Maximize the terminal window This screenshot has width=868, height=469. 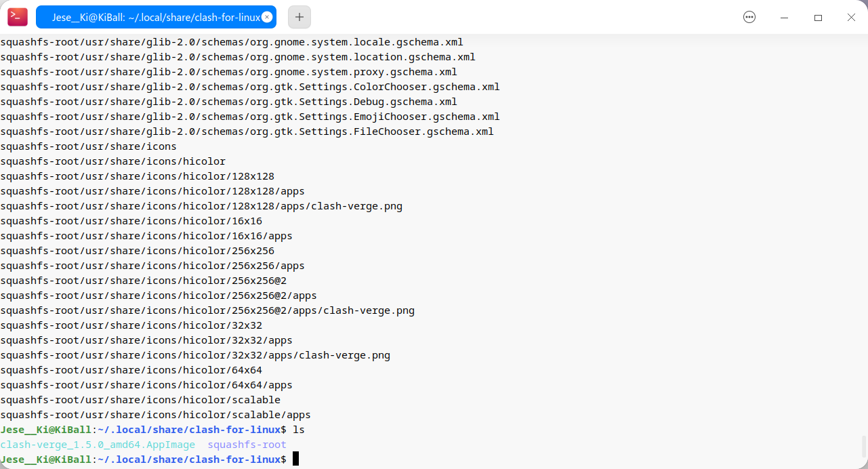point(818,17)
